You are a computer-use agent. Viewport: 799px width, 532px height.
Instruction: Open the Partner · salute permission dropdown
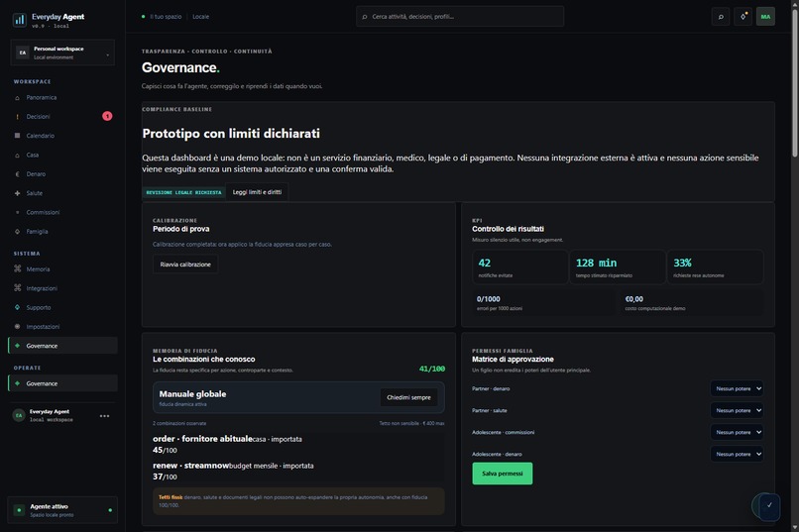[737, 410]
